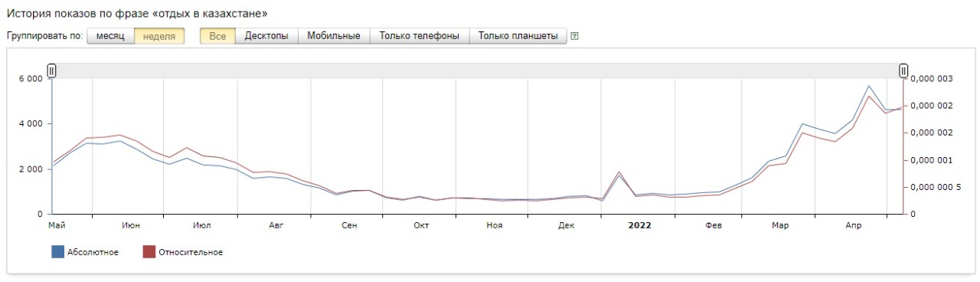
Task: Switch to Мобильные filter
Action: pyautogui.click(x=334, y=36)
